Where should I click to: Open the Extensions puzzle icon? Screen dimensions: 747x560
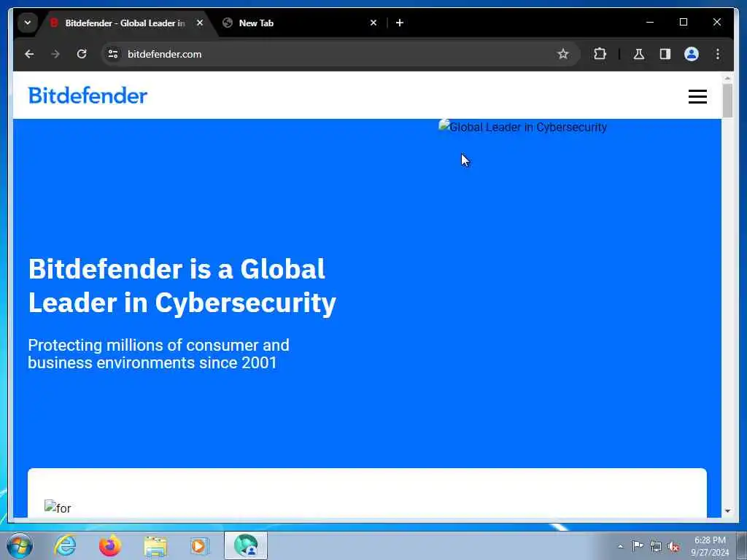600,54
